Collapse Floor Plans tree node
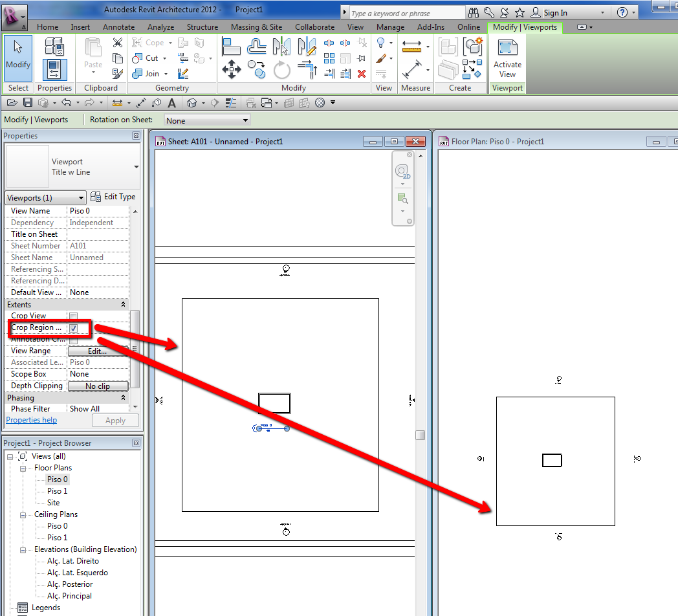The width and height of the screenshot is (678, 616). tap(23, 468)
